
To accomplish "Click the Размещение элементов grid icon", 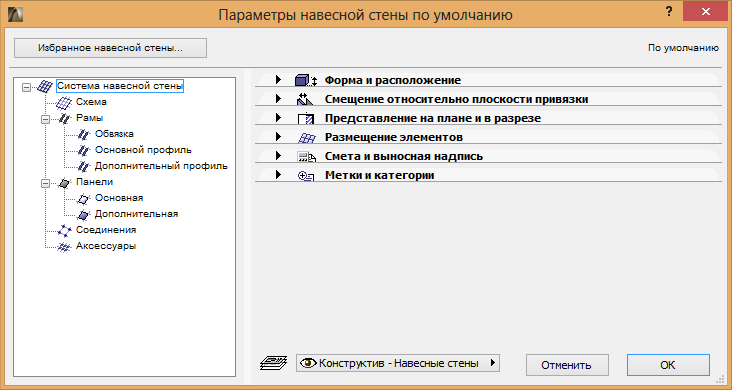I will pyautogui.click(x=307, y=138).
